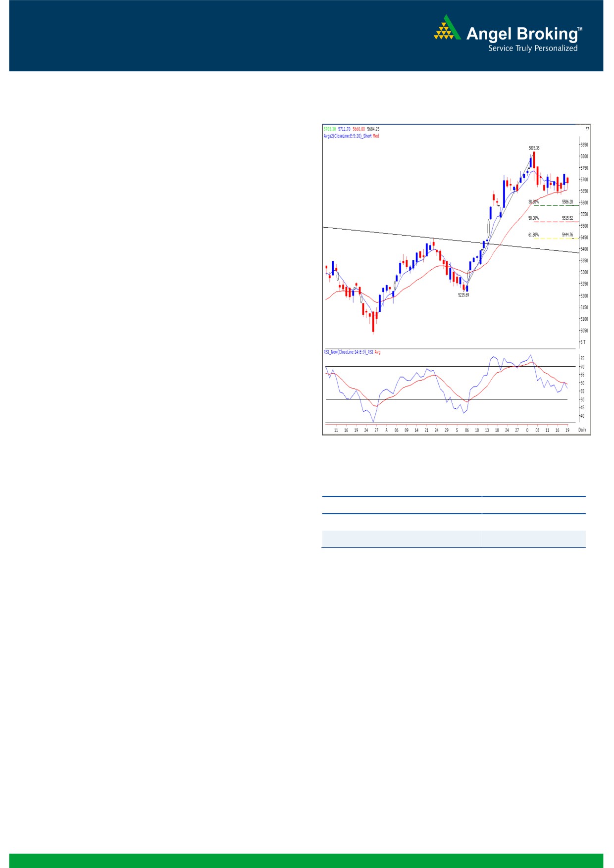Click the Angel Broking brand name

tap(522, 34)
